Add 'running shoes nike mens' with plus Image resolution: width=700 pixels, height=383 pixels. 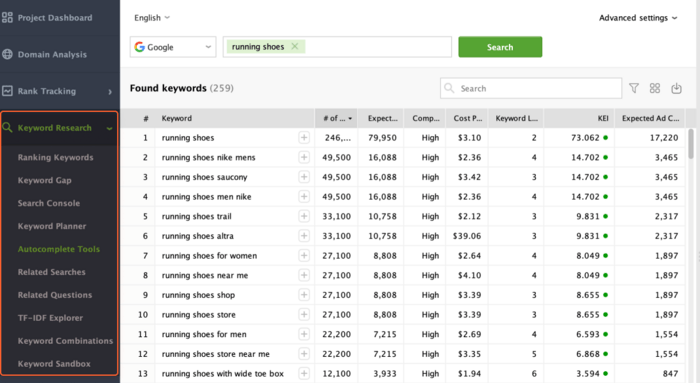point(304,157)
